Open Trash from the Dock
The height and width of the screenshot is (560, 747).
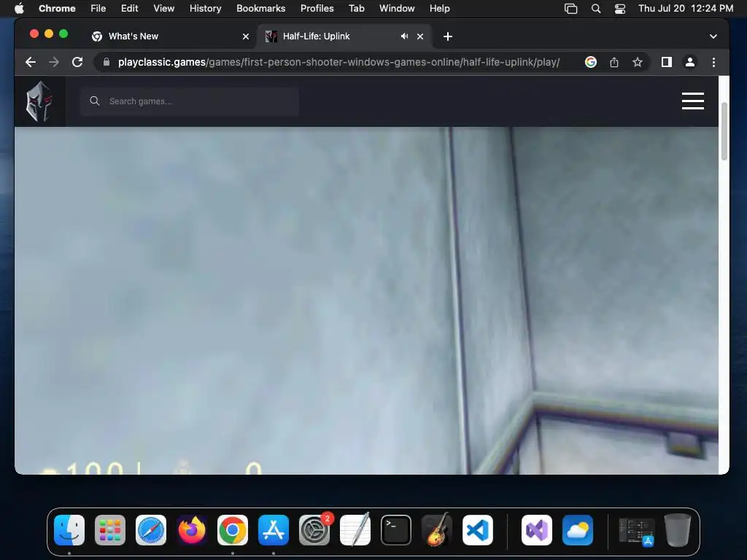point(678,530)
